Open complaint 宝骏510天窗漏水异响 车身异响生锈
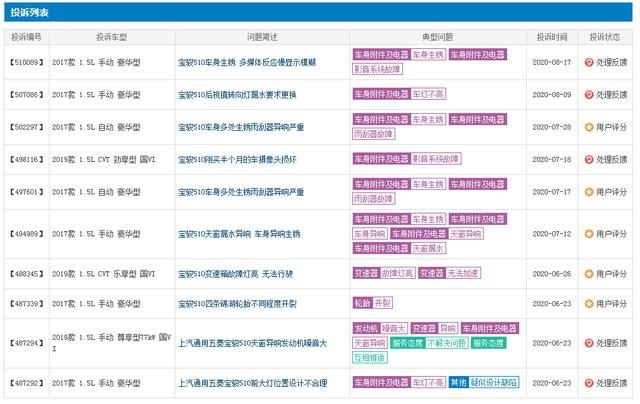 (x=239, y=234)
